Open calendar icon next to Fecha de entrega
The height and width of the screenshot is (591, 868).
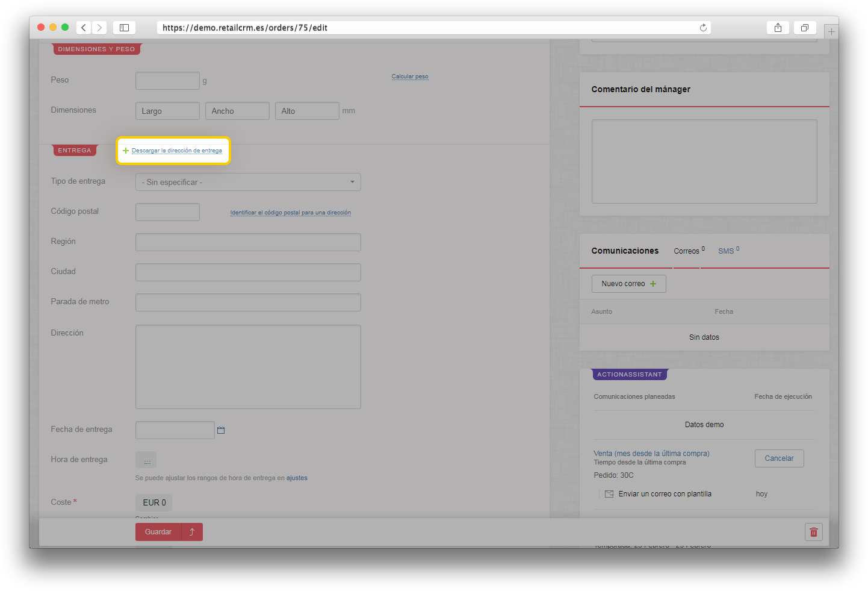[x=221, y=430]
